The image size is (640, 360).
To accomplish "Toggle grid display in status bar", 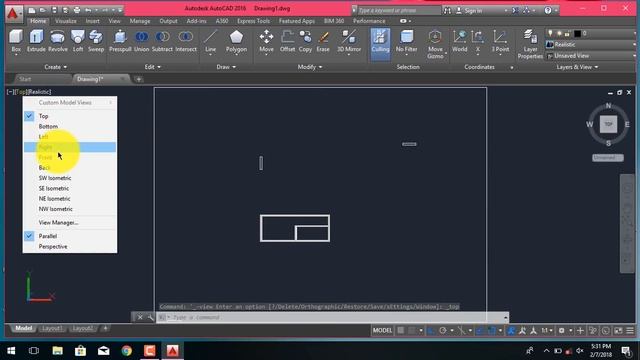I will [x=401, y=330].
